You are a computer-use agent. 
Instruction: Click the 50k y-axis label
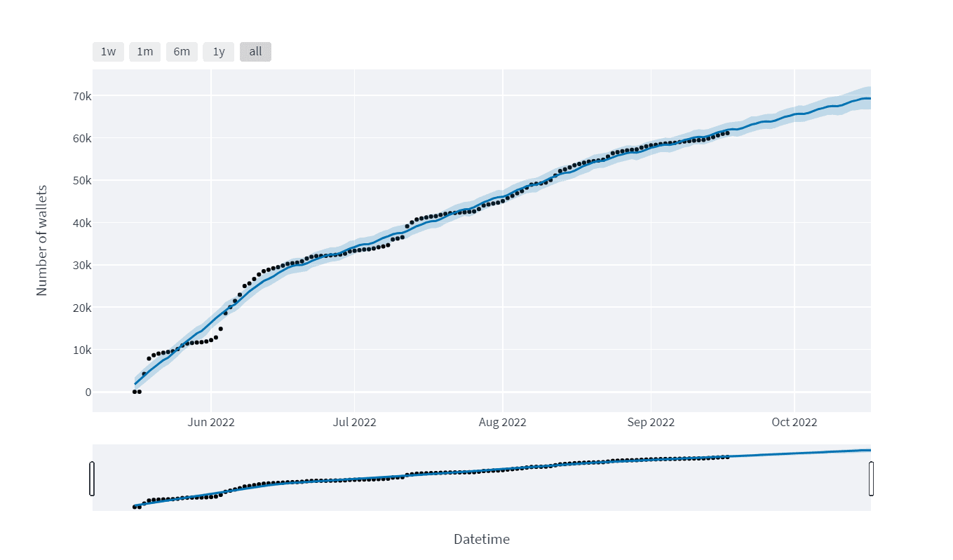point(83,181)
